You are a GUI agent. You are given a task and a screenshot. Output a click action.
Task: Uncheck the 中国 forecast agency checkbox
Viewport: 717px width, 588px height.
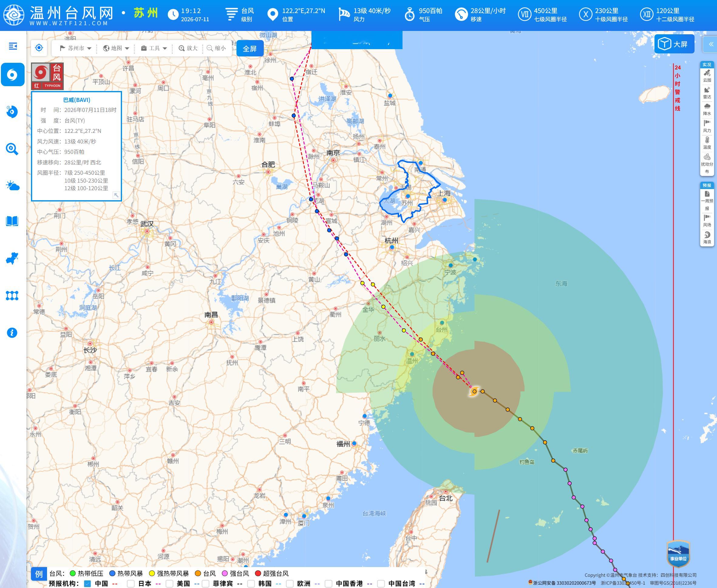87,583
